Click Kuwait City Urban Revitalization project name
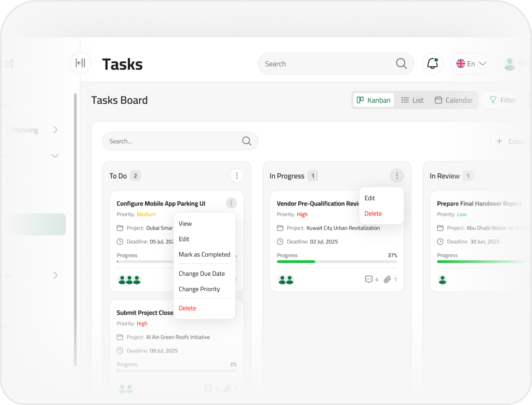 click(x=343, y=228)
